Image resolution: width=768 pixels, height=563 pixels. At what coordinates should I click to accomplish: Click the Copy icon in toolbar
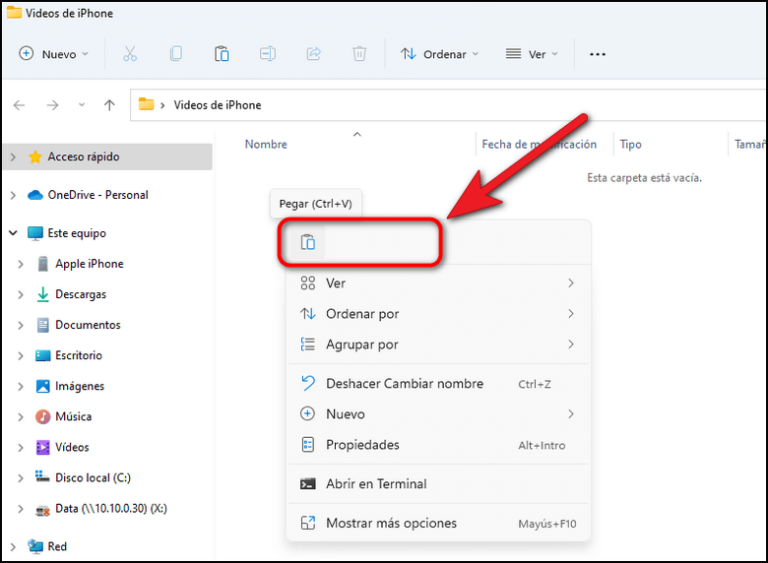coord(176,54)
